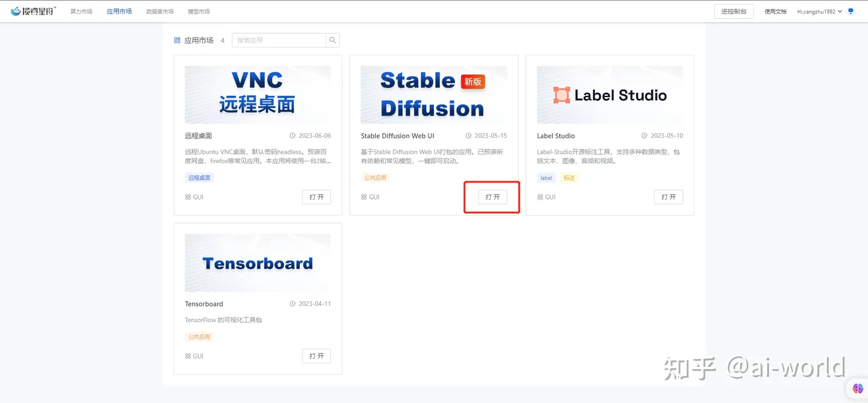Click the 进控制台 button
The height and width of the screenshot is (403, 868).
click(x=734, y=11)
